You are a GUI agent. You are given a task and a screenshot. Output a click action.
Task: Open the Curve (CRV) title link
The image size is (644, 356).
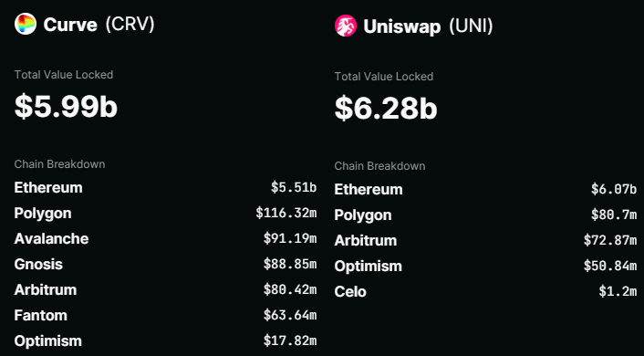[x=99, y=25]
